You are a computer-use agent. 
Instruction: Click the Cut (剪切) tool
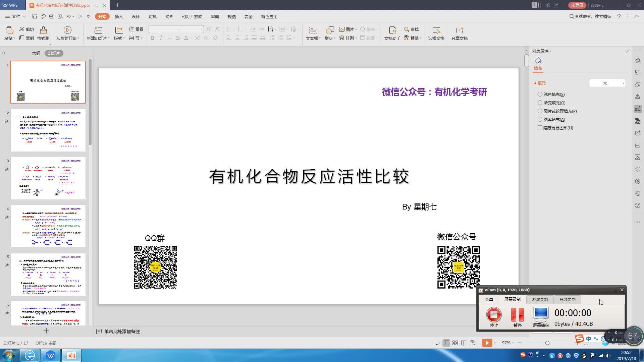(26, 29)
